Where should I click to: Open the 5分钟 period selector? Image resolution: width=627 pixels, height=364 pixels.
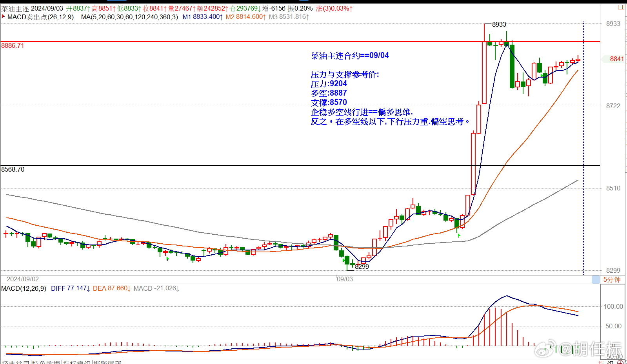click(612, 279)
